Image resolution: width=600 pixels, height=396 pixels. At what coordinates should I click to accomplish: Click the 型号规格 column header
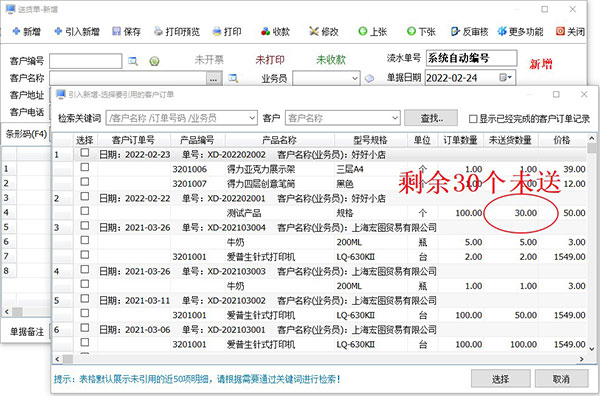tap(370, 140)
